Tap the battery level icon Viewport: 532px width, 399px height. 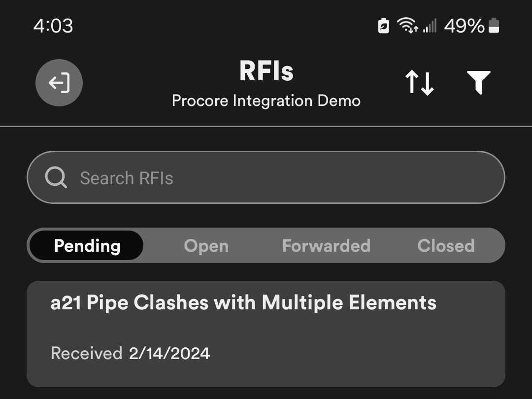coord(494,26)
